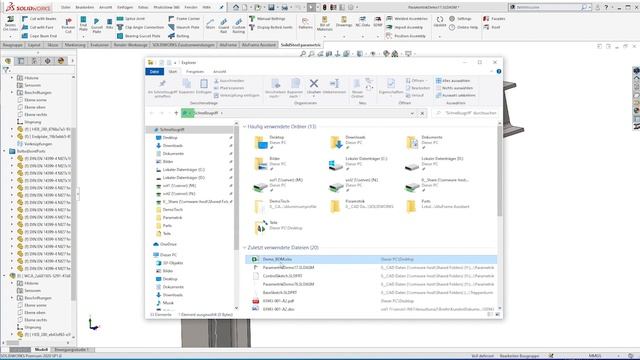Collapse the BoltedJointParts folder in the tree
The width and height of the screenshot is (640, 360).
4,151
